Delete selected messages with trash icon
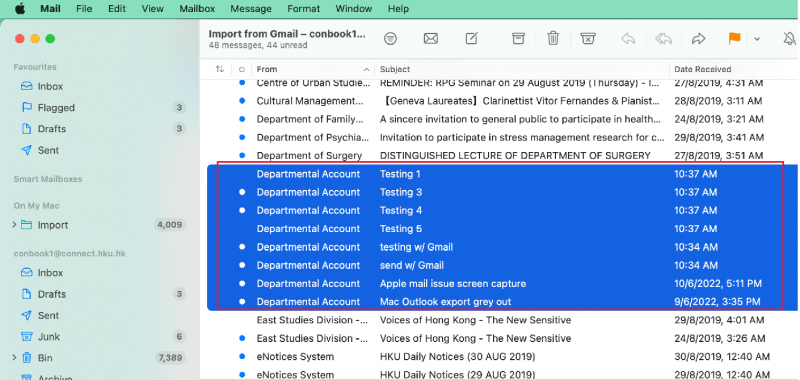Viewport: 800px width, 380px height. [x=553, y=39]
